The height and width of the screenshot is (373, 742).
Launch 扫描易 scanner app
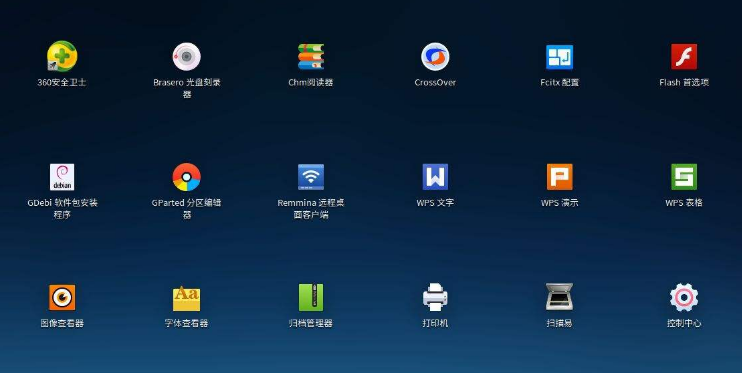[559, 297]
